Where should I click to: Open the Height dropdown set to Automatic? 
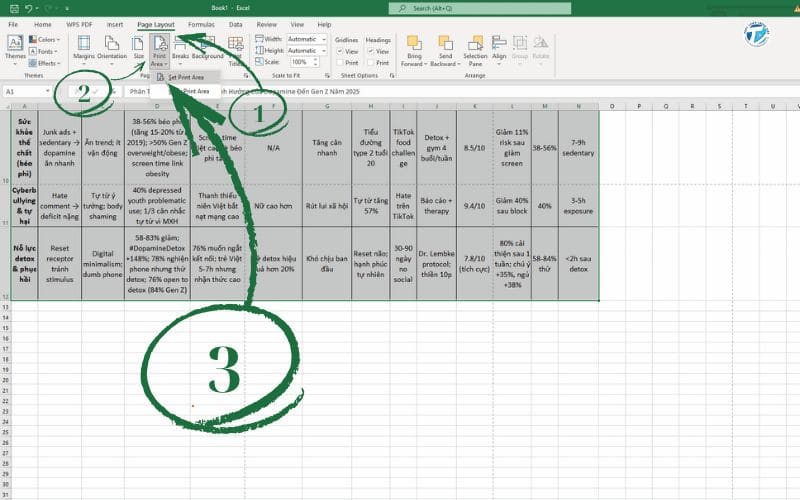(x=306, y=51)
